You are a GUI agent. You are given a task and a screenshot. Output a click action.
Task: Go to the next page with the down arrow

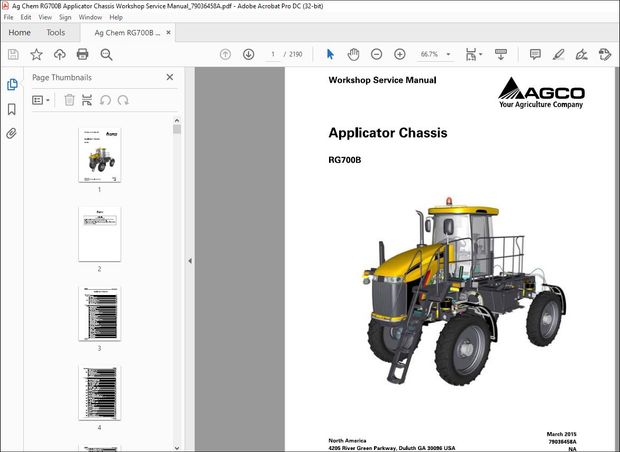(248, 54)
